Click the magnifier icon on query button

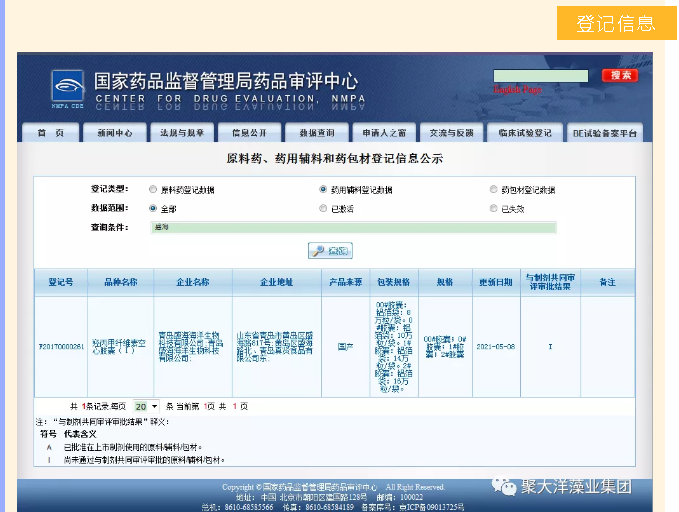click(317, 251)
